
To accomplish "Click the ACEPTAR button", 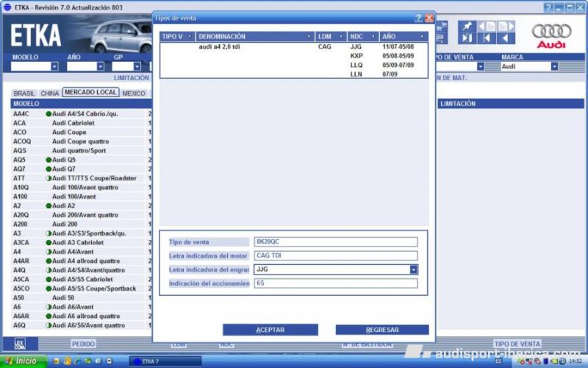I will [270, 330].
